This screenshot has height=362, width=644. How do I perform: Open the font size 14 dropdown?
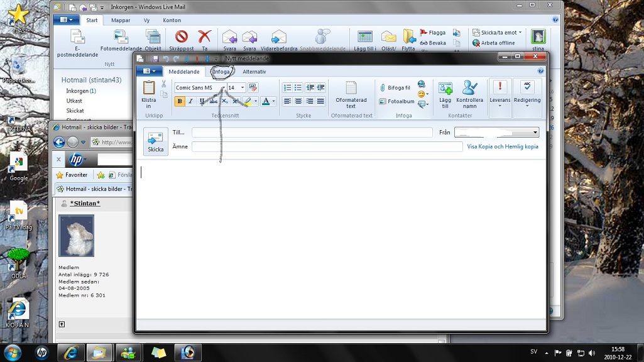(x=243, y=88)
